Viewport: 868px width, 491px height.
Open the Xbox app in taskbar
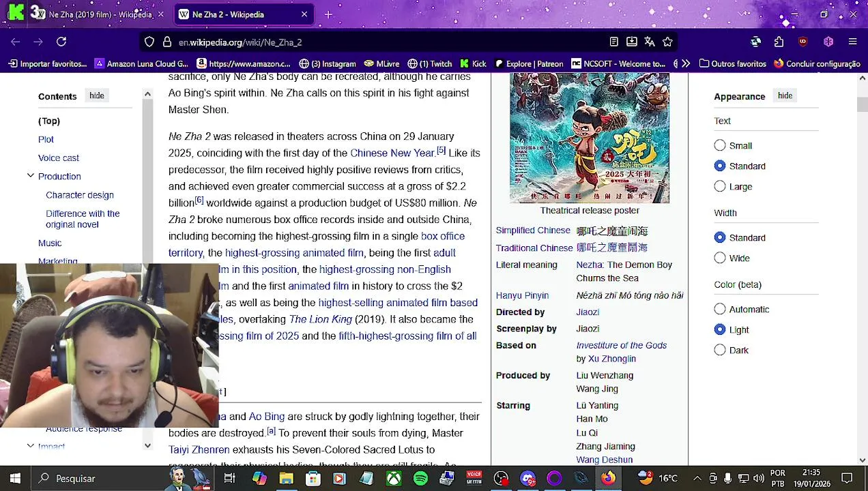tap(394, 478)
